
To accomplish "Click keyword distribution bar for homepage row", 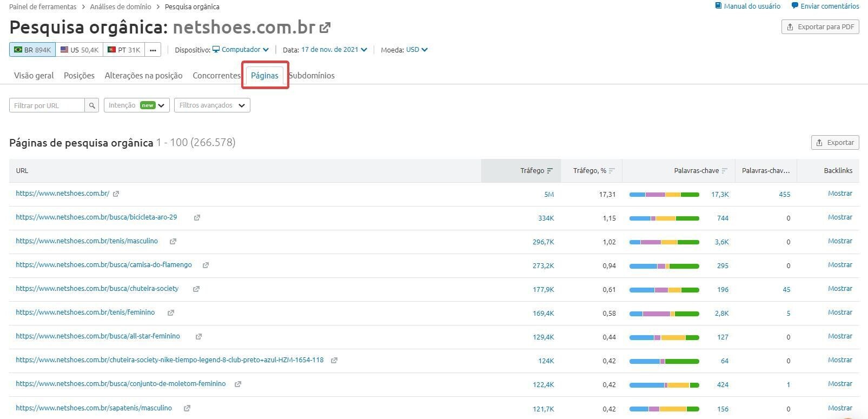I will click(664, 195).
